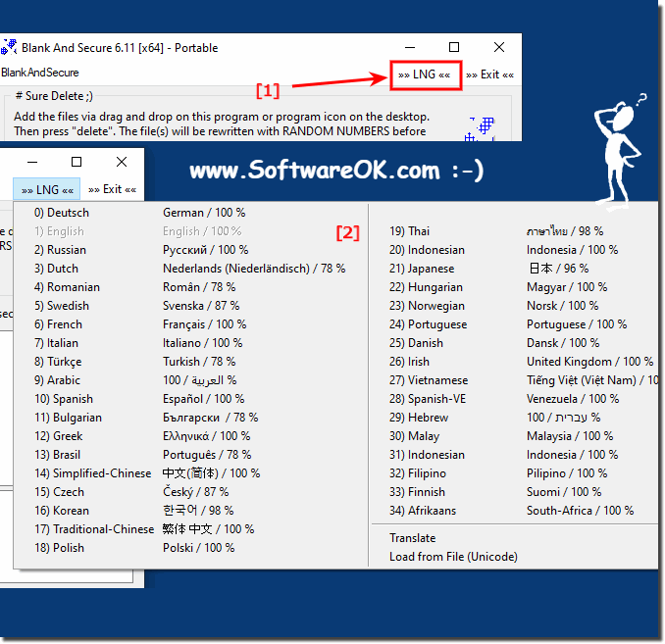Click Load from File (Unicode)
The height and width of the screenshot is (644, 665).
(x=514, y=557)
